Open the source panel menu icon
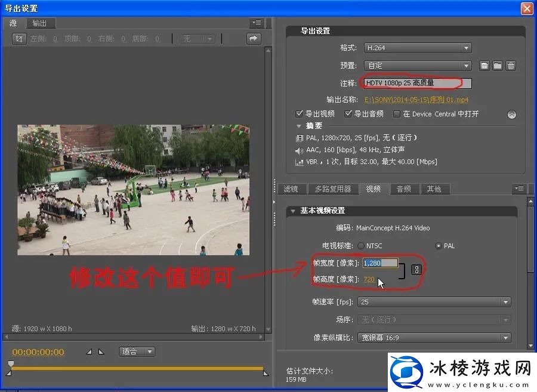Viewport: 537px width, 392px height. coord(257,22)
